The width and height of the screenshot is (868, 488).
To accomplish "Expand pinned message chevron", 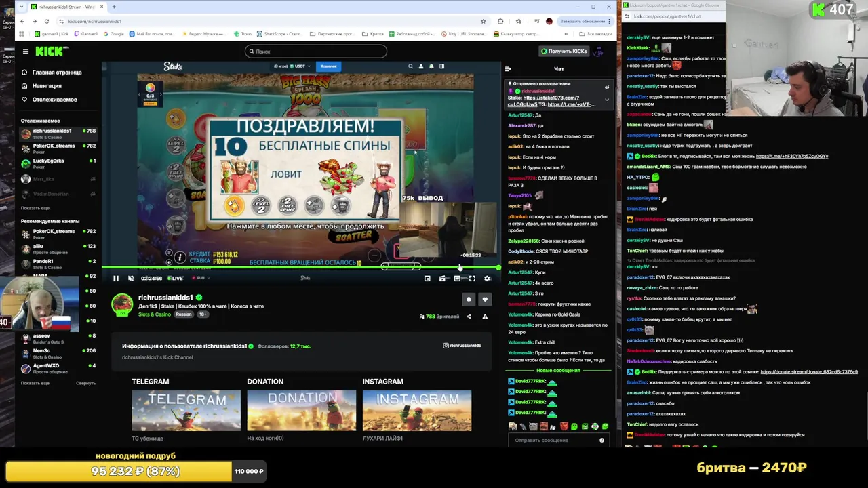I will 607,100.
